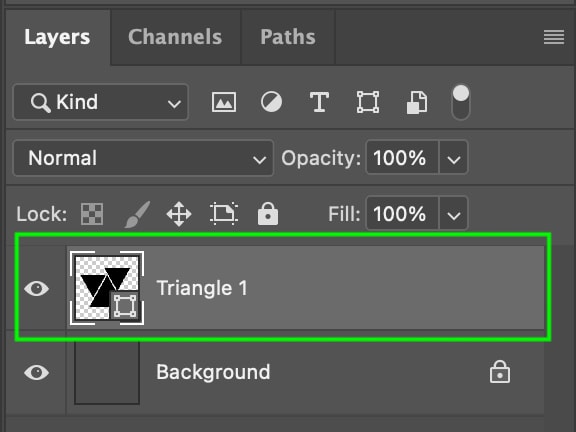Open the Kind filter dropdown
Viewport: 576px width, 432px height.
pos(101,102)
